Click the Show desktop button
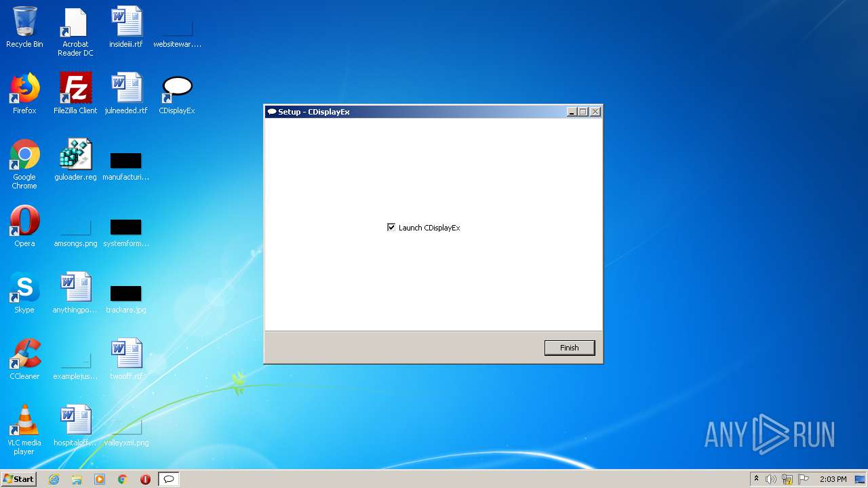This screenshot has width=868, height=488. point(861,479)
